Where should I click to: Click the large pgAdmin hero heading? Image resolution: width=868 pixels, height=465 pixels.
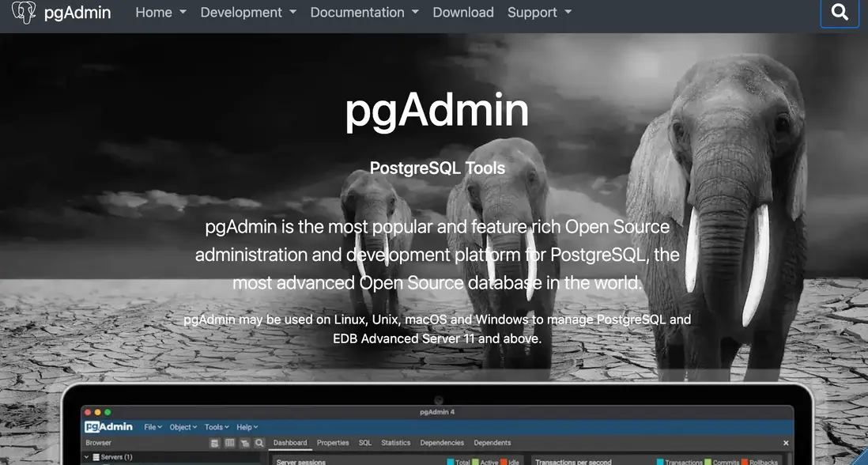pyautogui.click(x=437, y=112)
